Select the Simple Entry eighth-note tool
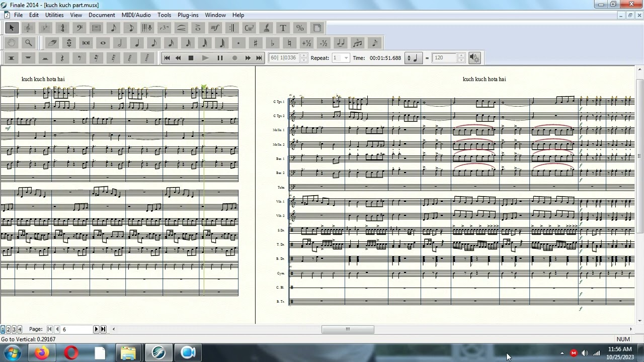The width and height of the screenshot is (644, 362). [113, 28]
